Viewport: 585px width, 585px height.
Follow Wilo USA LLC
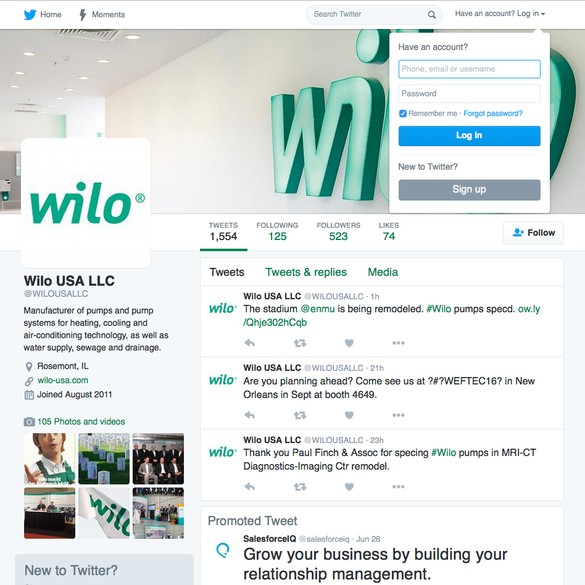click(533, 233)
